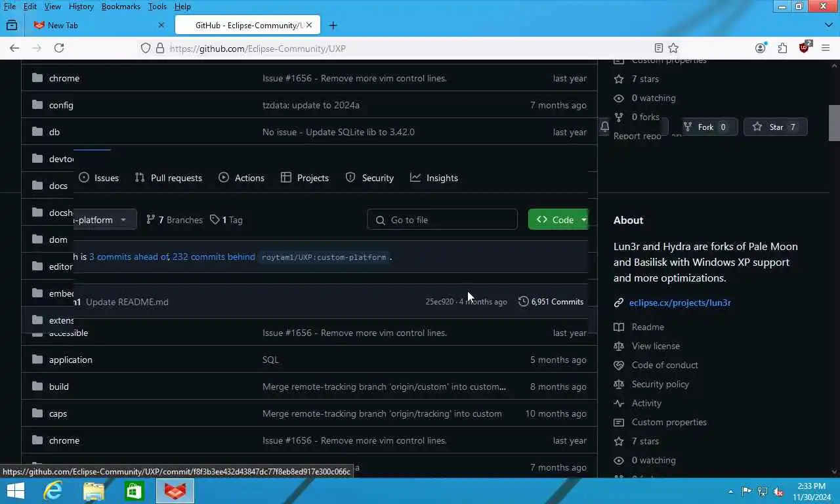Screen dimensions: 840x504
Task: Go back with the browser back arrow
Action: click(x=14, y=48)
